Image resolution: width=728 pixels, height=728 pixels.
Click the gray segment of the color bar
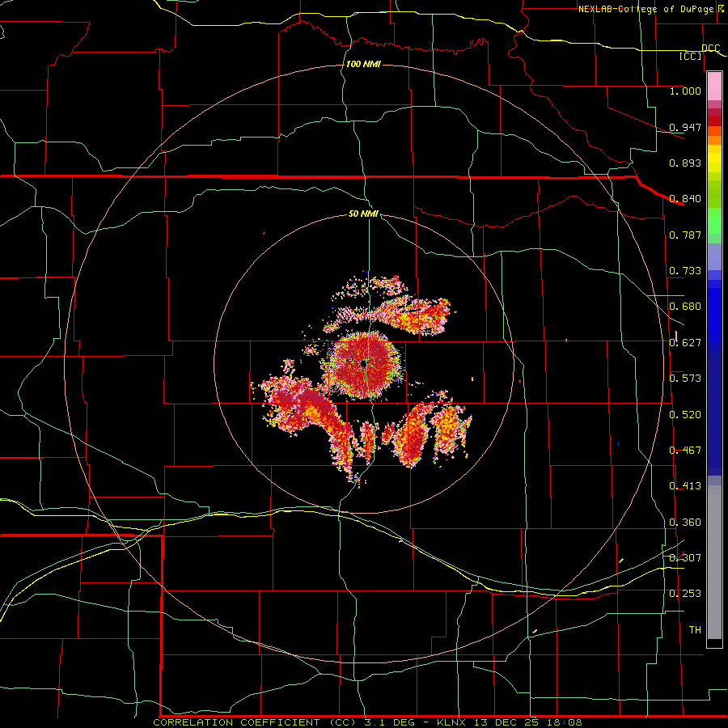point(714,562)
